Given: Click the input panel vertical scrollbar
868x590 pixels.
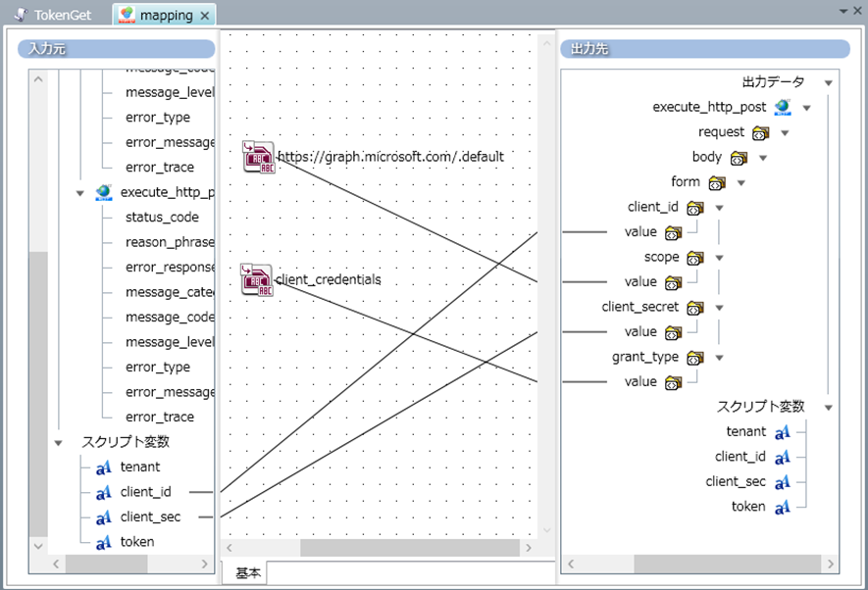Looking at the screenshot, I should 39,392.
